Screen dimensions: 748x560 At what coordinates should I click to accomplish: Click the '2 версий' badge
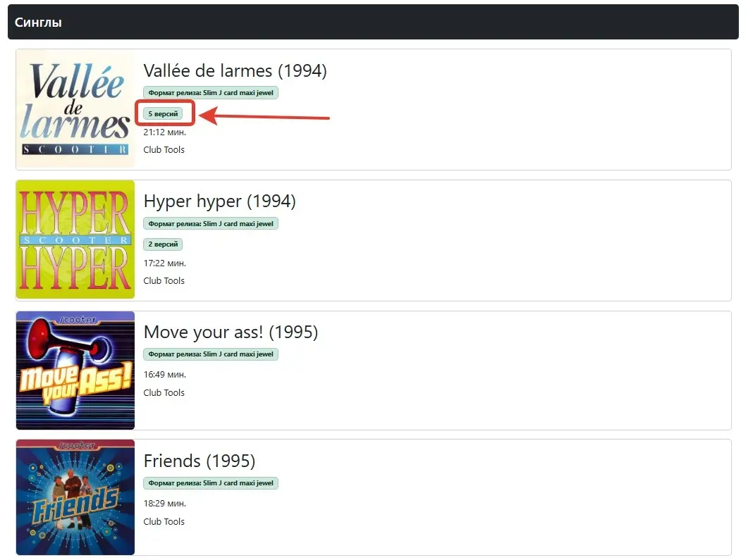pos(163,244)
